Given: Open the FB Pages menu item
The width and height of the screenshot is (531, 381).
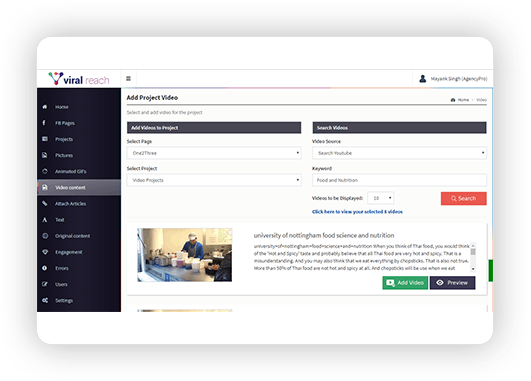Looking at the screenshot, I should point(79,123).
